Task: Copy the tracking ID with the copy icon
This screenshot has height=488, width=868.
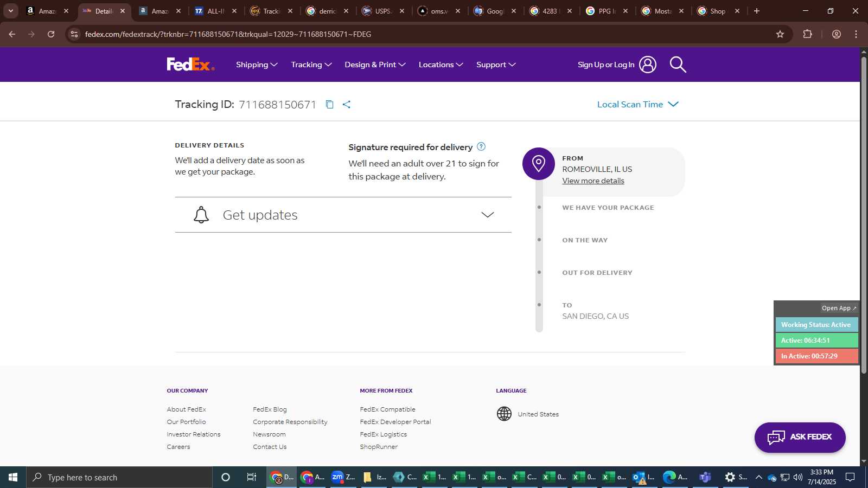Action: 329,105
